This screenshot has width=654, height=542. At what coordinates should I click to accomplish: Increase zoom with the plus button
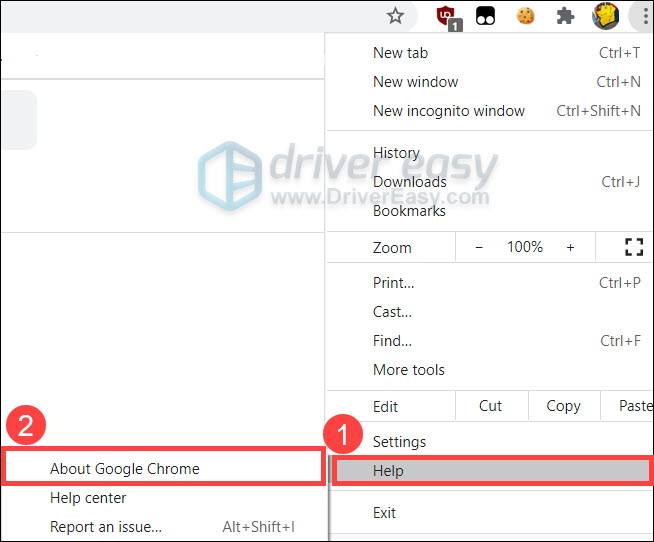[570, 247]
